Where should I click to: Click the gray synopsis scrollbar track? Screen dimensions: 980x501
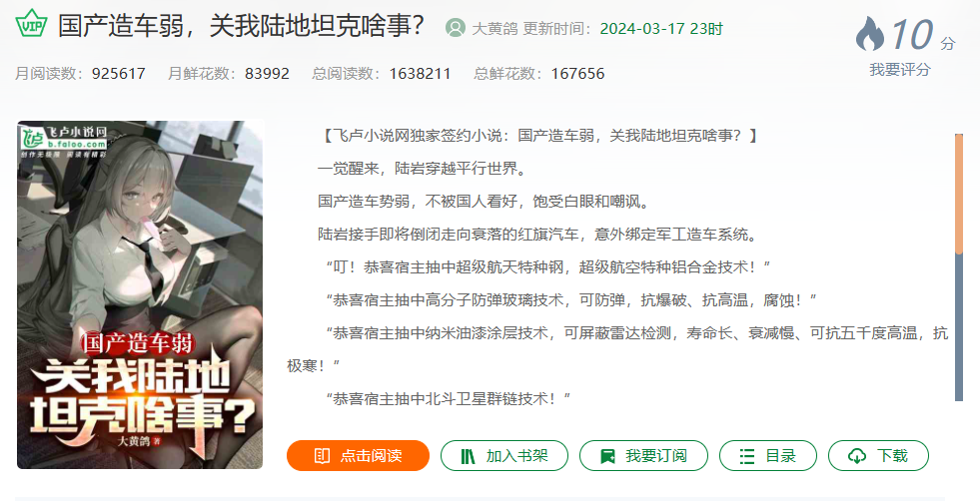959,327
